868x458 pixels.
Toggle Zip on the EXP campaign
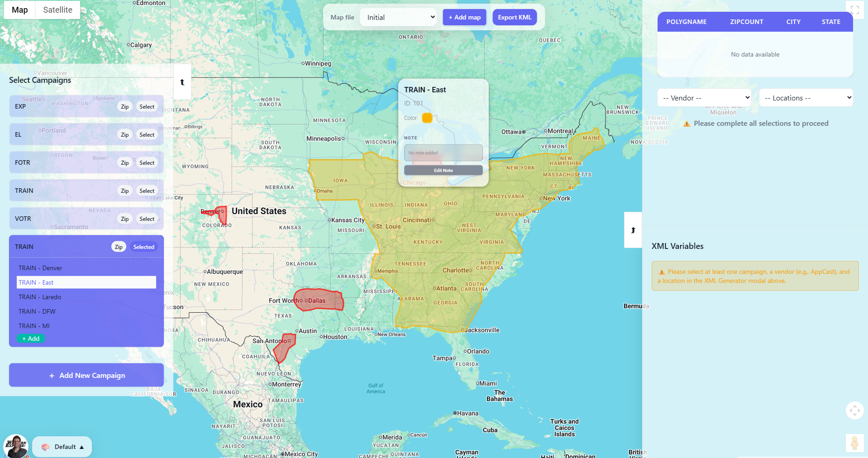[x=124, y=107]
